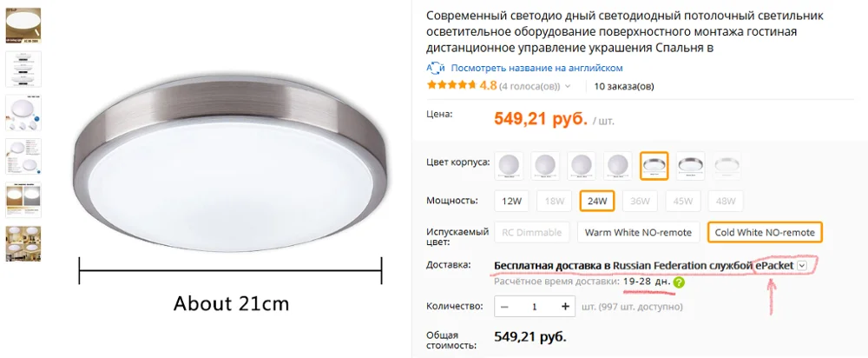The image size is (868, 358).
Task: Click the green question mark delivery help icon
Action: (679, 282)
